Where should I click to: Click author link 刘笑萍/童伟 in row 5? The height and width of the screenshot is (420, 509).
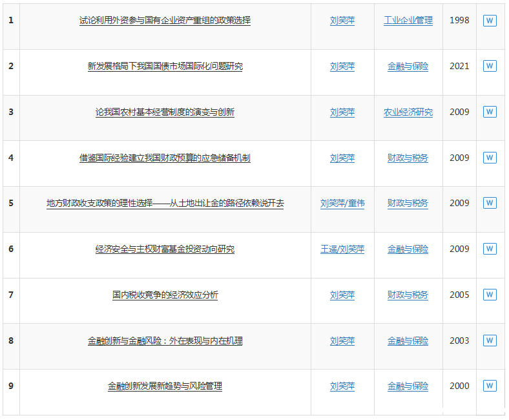(342, 204)
